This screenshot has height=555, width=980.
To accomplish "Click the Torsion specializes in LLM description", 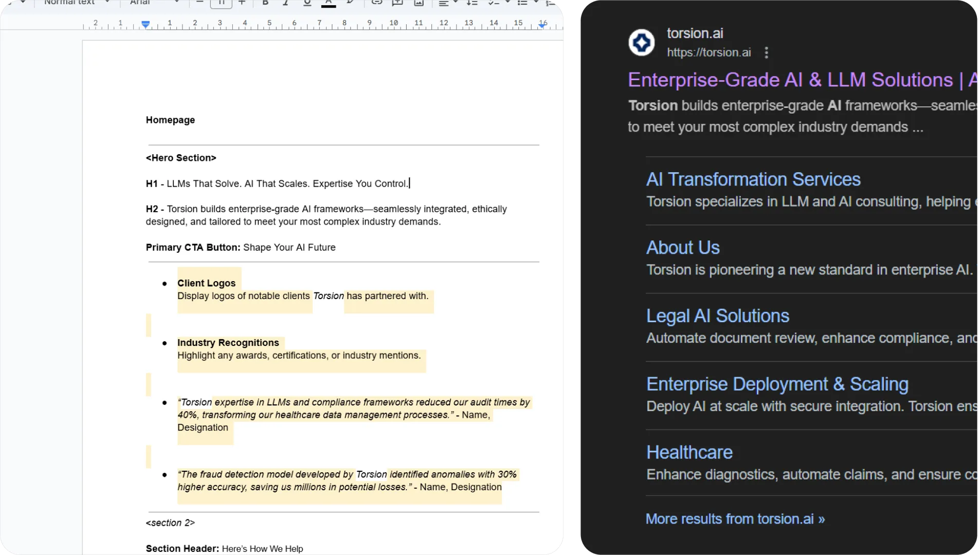I will [811, 201].
